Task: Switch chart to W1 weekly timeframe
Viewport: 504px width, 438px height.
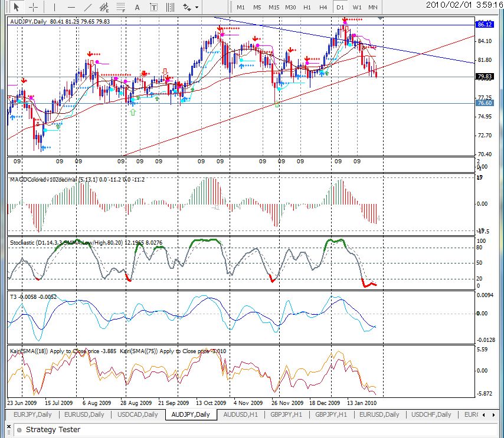Action: click(x=357, y=7)
